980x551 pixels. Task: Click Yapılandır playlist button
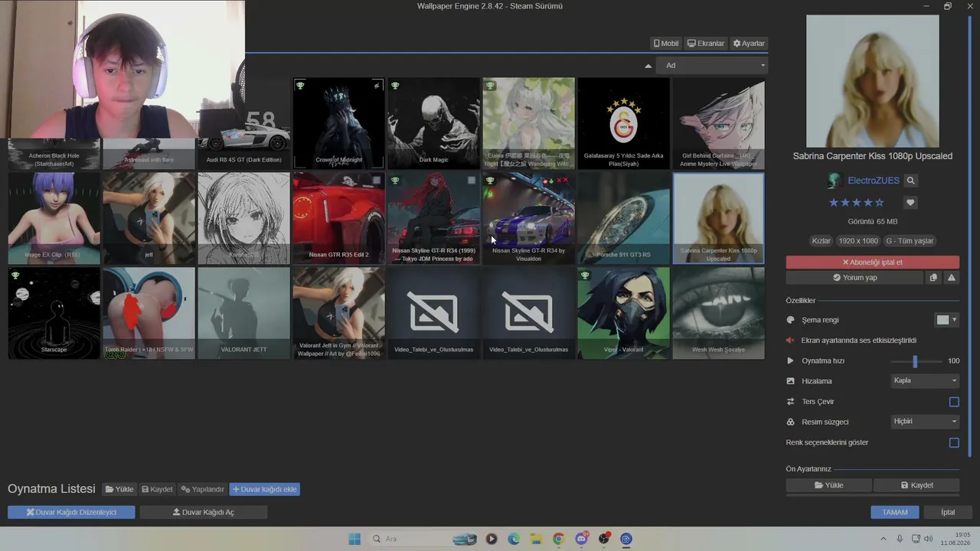pyautogui.click(x=202, y=489)
